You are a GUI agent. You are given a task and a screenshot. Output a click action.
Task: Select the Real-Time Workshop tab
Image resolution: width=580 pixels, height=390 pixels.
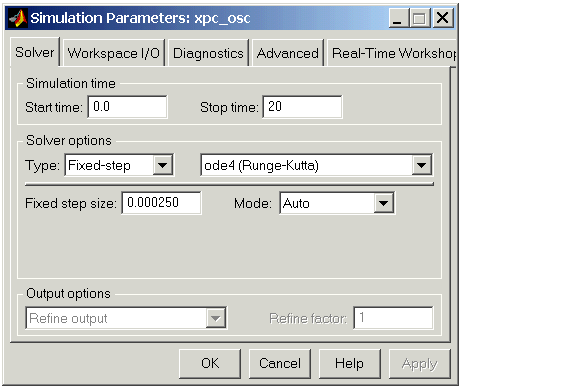pos(392,53)
